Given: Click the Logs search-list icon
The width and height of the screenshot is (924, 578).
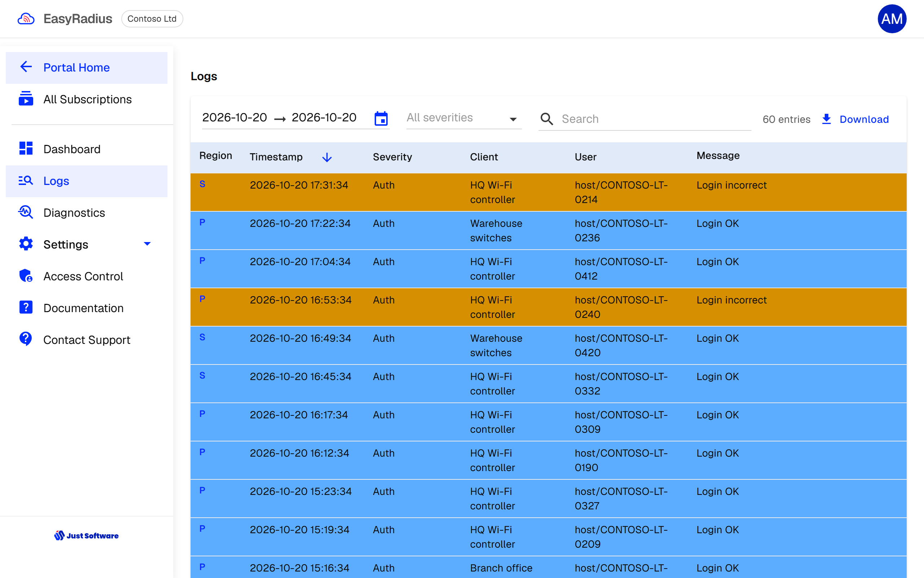Looking at the screenshot, I should point(26,180).
